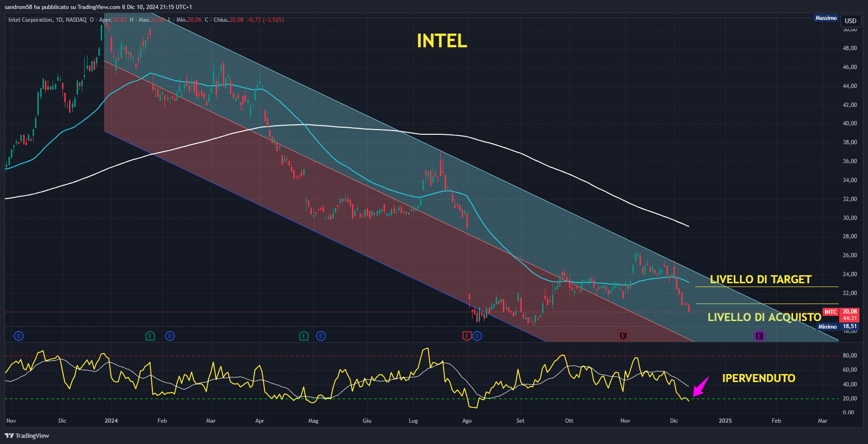The image size is (868, 444).
Task: Open the May 2024 dividend D marker
Action: pyautogui.click(x=321, y=336)
